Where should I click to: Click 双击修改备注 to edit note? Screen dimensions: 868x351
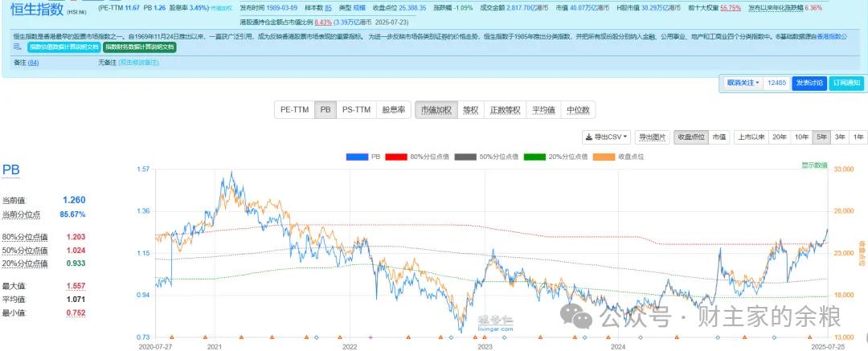[x=138, y=63]
